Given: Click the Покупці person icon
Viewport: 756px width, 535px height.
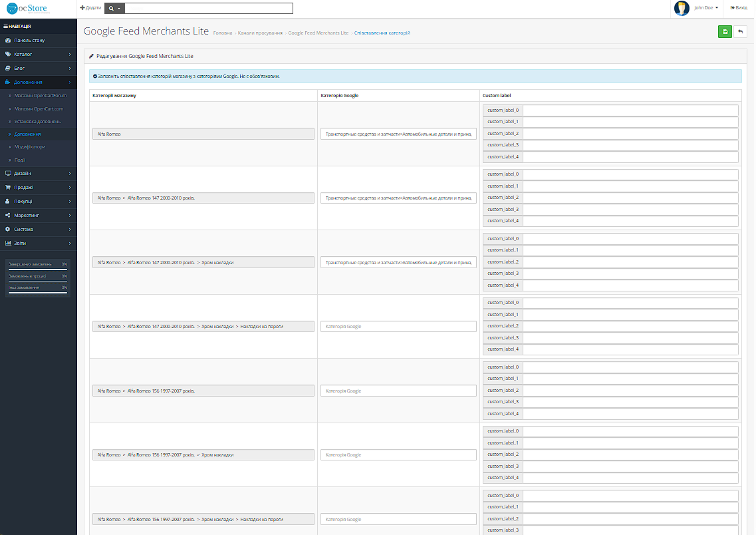Looking at the screenshot, I should [7, 202].
